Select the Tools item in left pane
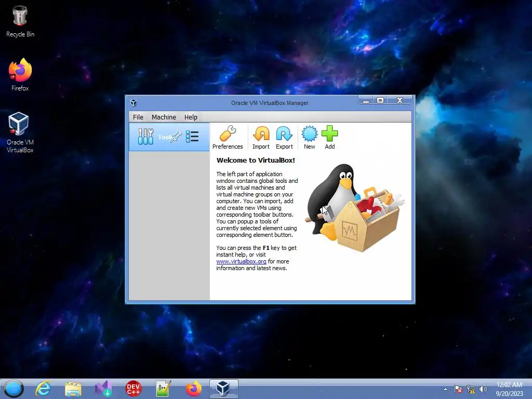 [x=169, y=137]
